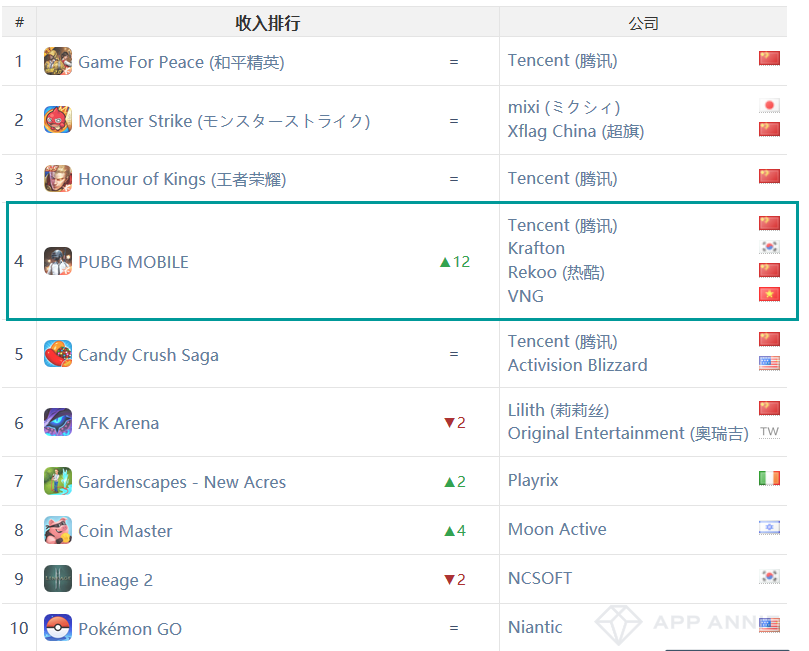The image size is (809, 651).
Task: Click the Monster Strike app icon
Action: pyautogui.click(x=58, y=120)
